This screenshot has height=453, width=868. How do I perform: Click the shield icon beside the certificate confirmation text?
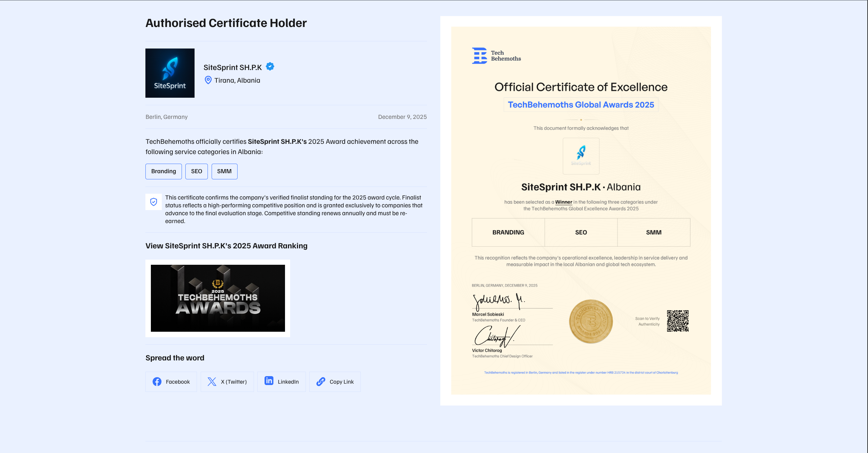coord(154,202)
